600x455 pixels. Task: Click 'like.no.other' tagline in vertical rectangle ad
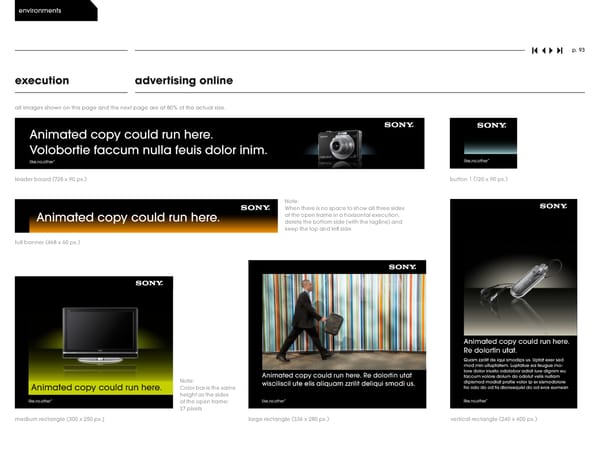[x=476, y=401]
